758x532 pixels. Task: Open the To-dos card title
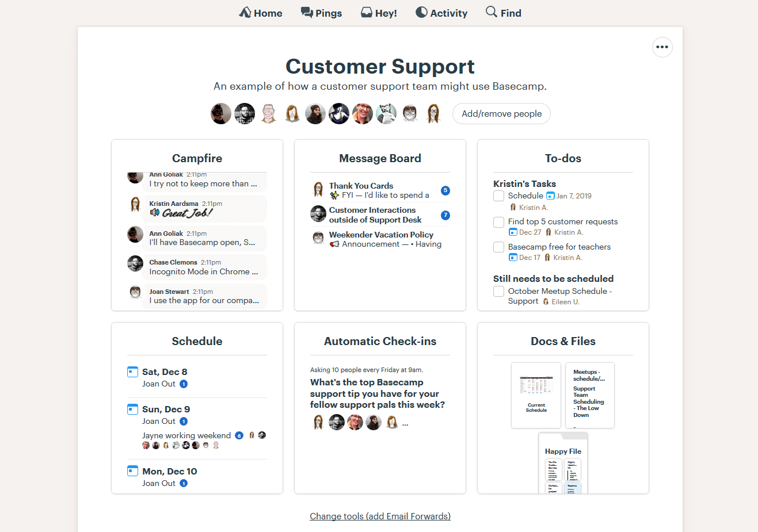pos(563,158)
